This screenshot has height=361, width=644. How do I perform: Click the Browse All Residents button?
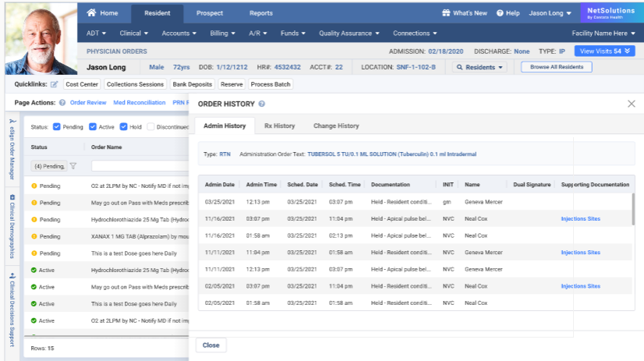557,67
